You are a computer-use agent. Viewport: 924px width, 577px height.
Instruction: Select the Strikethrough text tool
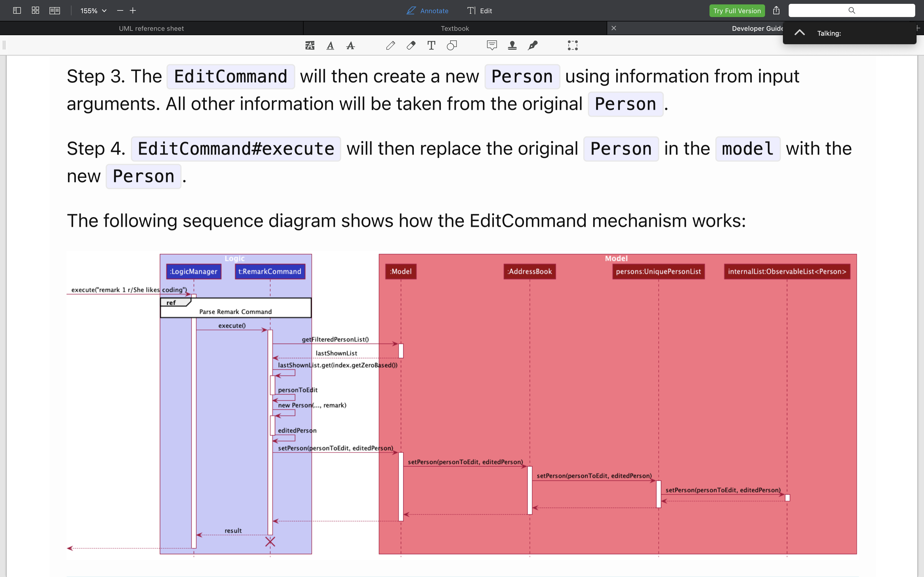pos(351,46)
